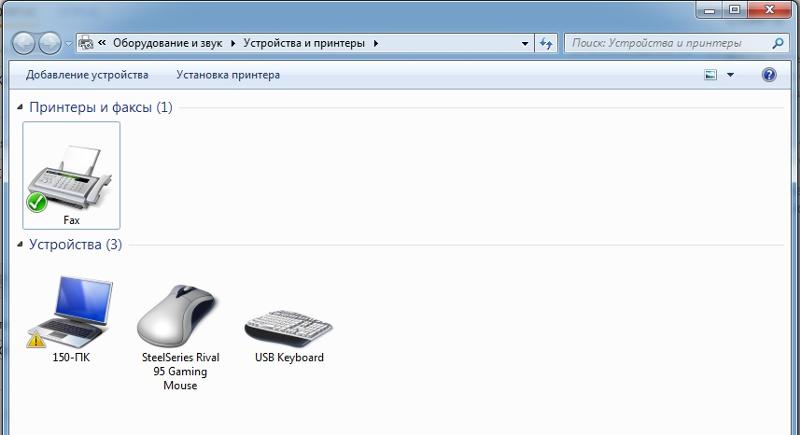Viewport: 800px width, 435px height.
Task: Expand arrow after Устройства и принтеры breadcrumb
Action: [376, 43]
